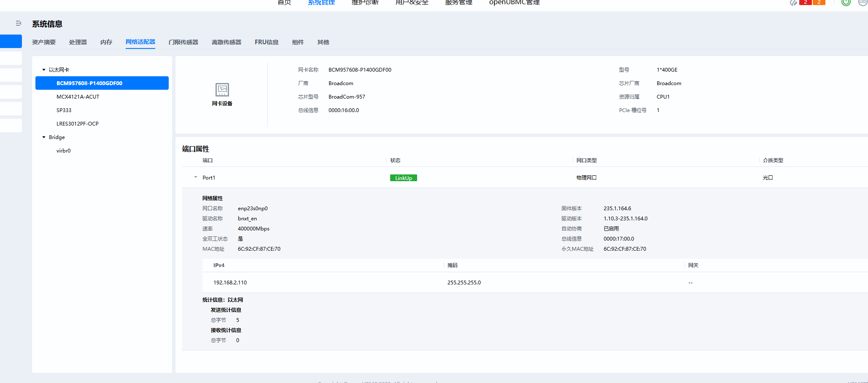868x383 pixels.
Task: Open 服务管理 in top navigation
Action: [459, 3]
